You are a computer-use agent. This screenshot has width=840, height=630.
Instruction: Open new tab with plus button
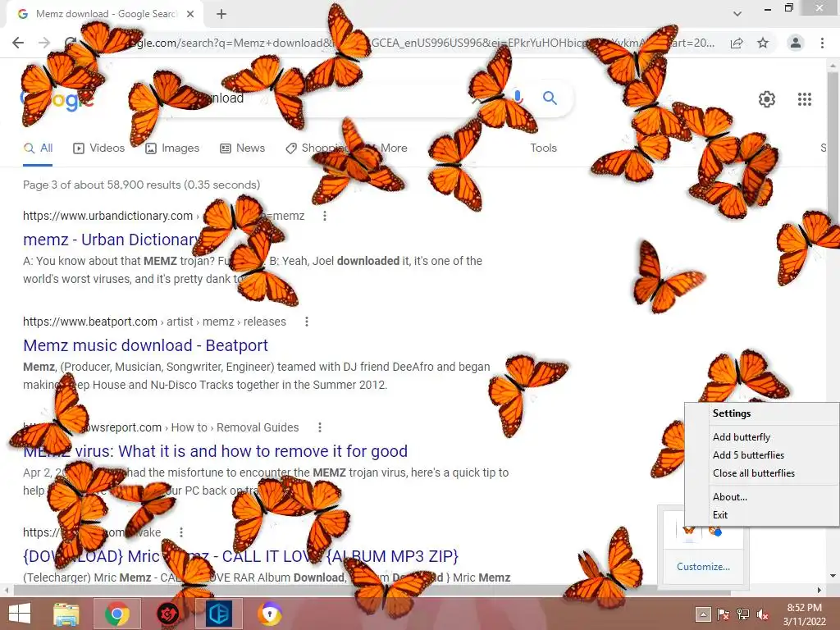click(221, 14)
